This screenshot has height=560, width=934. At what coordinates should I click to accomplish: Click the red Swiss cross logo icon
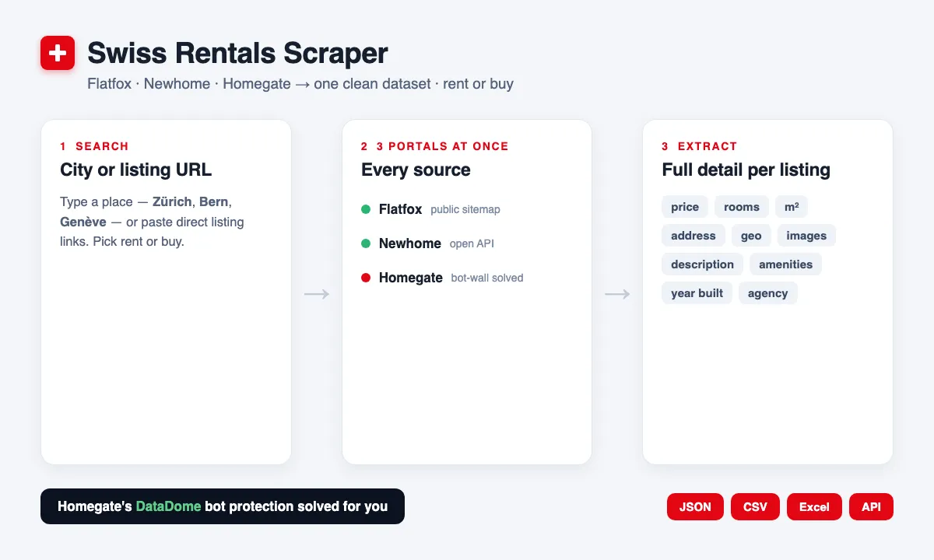pos(58,53)
